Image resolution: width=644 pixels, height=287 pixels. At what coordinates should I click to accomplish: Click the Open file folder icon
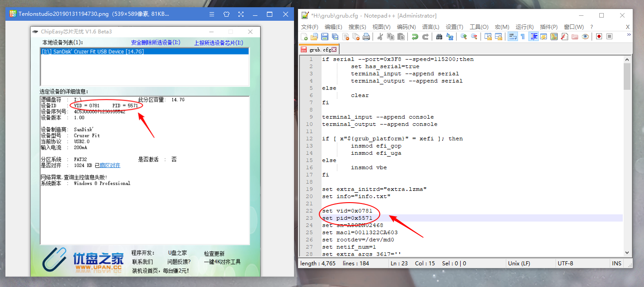[314, 37]
